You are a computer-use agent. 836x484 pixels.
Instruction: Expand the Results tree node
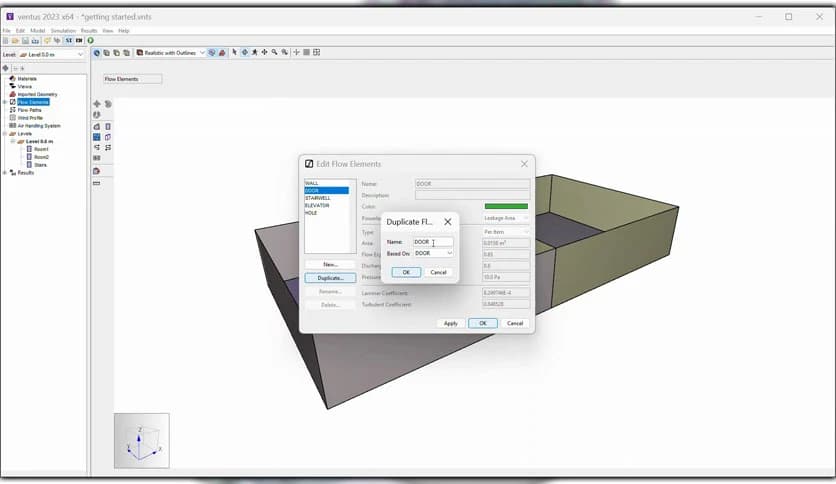(5, 173)
